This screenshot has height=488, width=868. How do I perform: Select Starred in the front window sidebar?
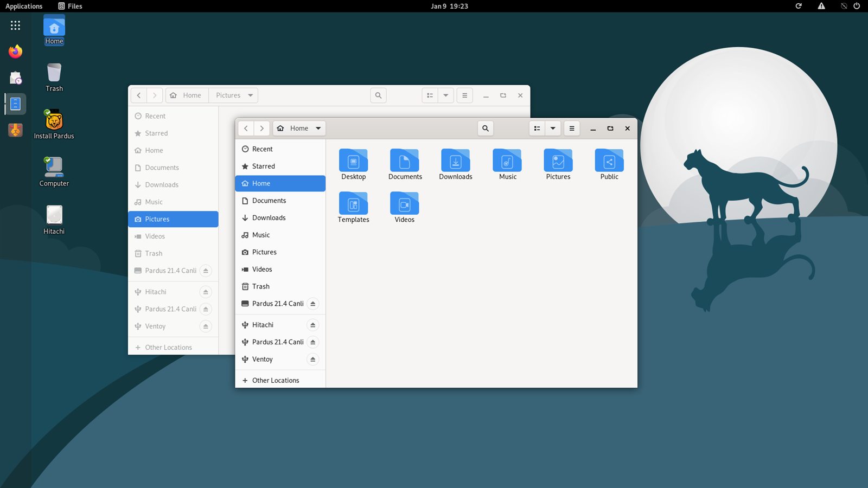[280, 166]
